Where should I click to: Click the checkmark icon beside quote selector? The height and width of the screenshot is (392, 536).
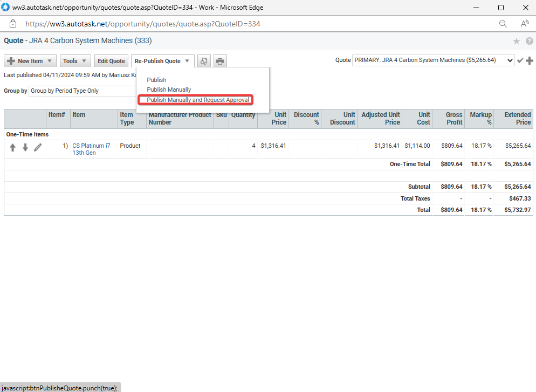click(520, 60)
